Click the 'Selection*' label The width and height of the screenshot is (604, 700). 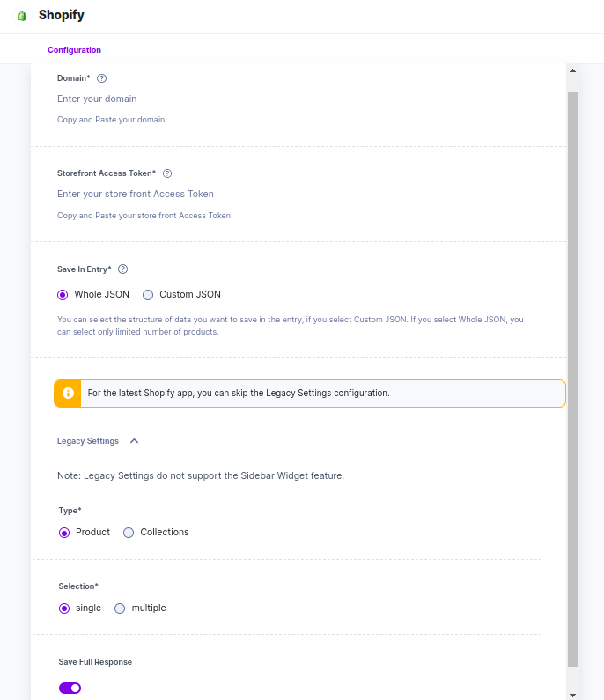pyautogui.click(x=78, y=586)
